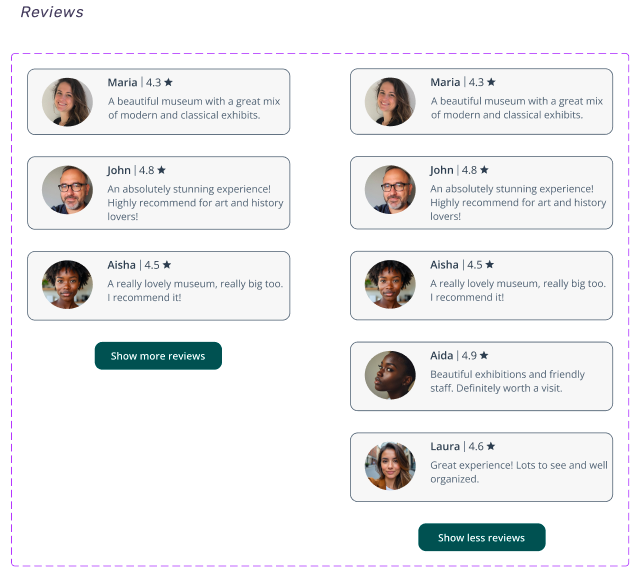This screenshot has height=580, width=642.
Task: Click Maria's avatar in the expanded right list
Action: tap(390, 102)
